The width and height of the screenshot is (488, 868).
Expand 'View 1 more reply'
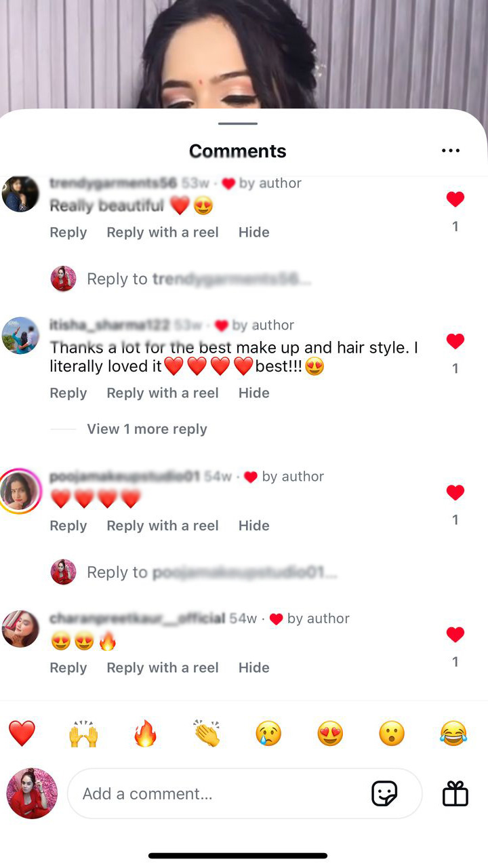(x=147, y=429)
